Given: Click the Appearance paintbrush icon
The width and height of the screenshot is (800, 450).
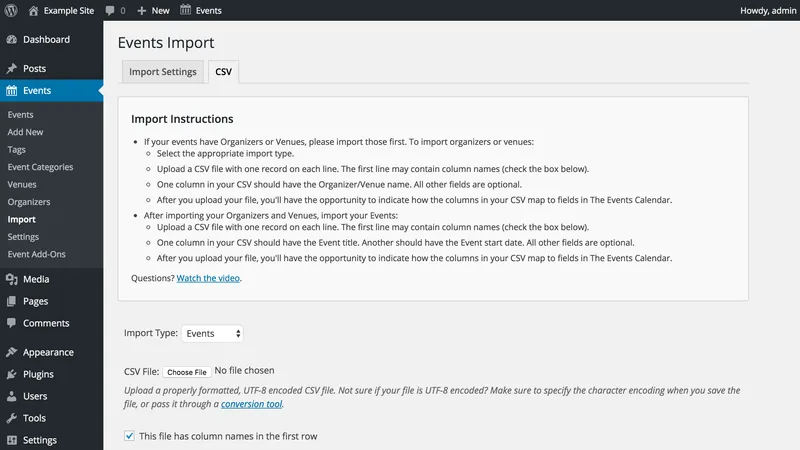Looking at the screenshot, I should tap(11, 352).
